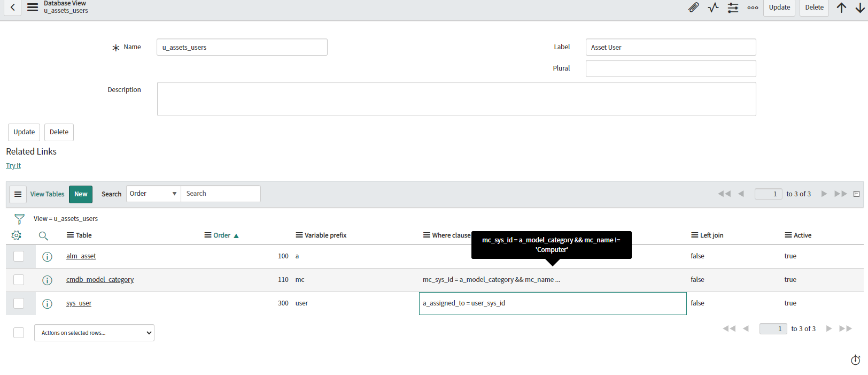This screenshot has height=375, width=868.
Task: Open the Order search field dropdown
Action: click(x=153, y=194)
